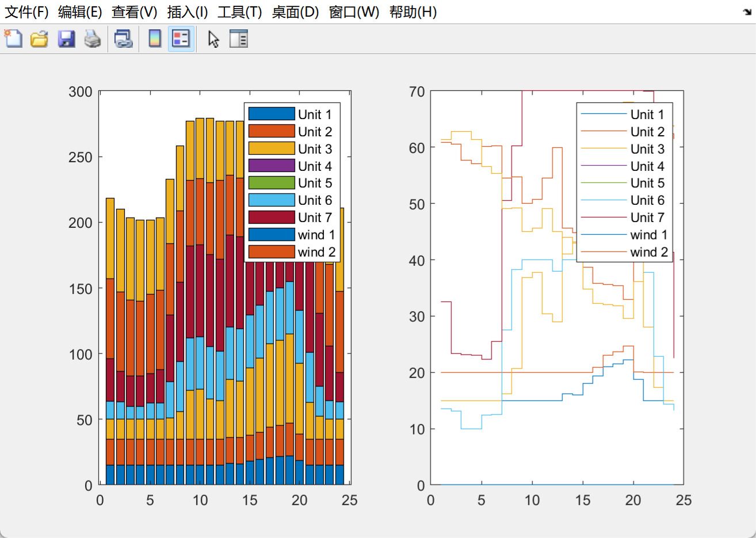Open the 文件(F) menu
Viewport: 756px width, 538px height.
[26, 12]
